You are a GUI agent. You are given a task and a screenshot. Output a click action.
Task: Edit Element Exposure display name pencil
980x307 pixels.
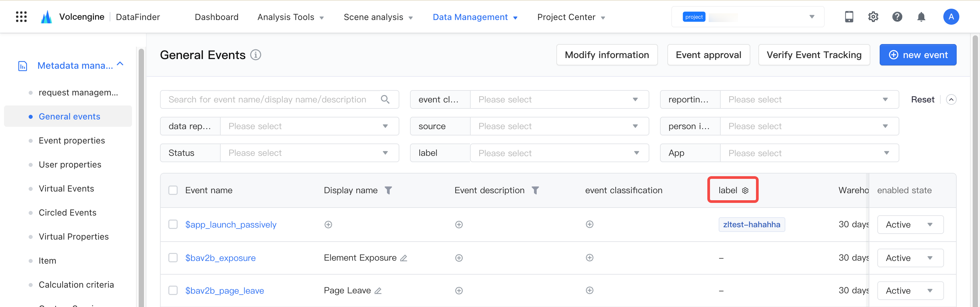tap(404, 258)
